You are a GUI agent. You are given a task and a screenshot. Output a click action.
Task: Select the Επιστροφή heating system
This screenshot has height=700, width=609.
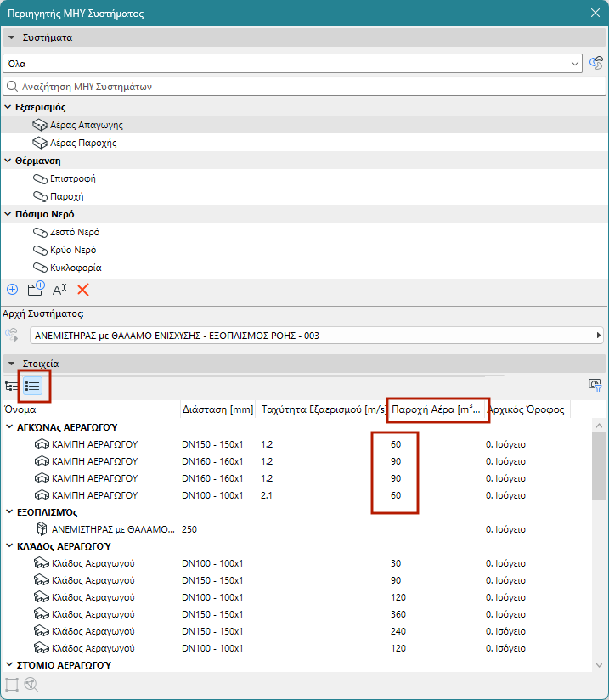click(x=303, y=178)
